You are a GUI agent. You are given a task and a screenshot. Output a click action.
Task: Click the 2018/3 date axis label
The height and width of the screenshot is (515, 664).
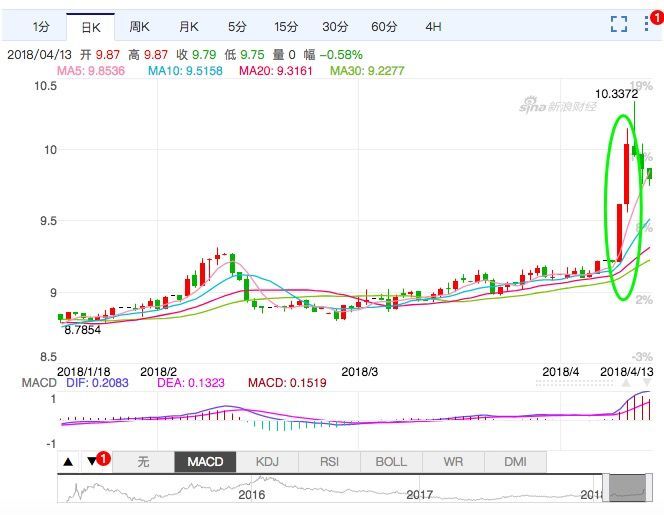point(360,372)
